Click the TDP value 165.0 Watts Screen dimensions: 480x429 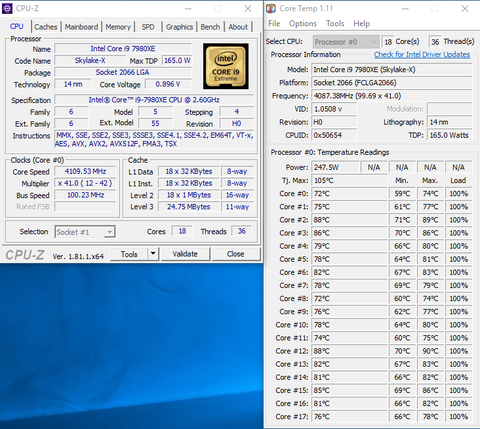[450, 135]
